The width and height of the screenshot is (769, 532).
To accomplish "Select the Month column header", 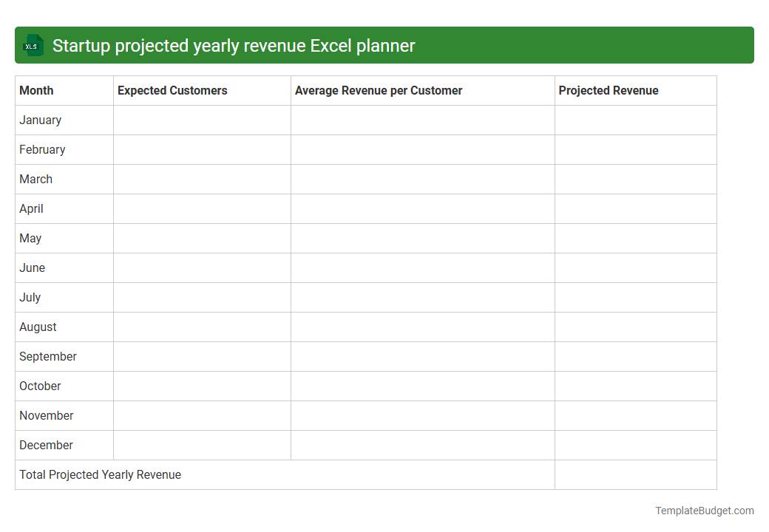I will (36, 90).
